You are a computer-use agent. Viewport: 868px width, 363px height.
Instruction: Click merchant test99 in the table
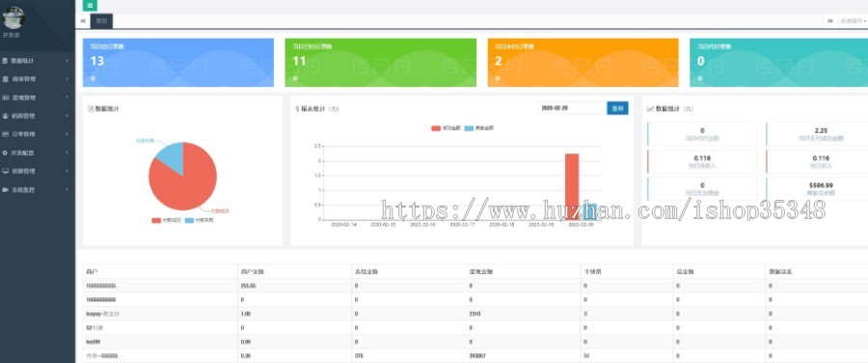pos(93,342)
